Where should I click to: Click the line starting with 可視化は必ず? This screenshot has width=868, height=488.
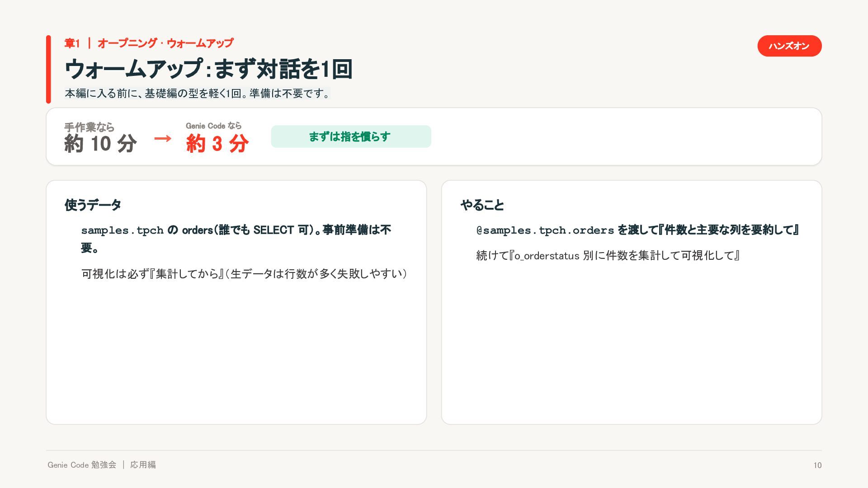(244, 274)
